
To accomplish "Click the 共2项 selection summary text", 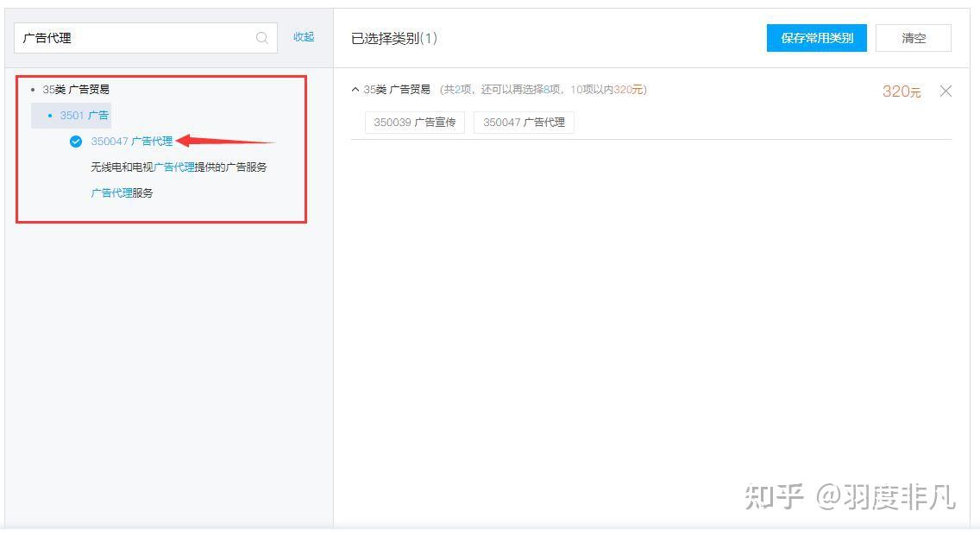I will point(543,90).
